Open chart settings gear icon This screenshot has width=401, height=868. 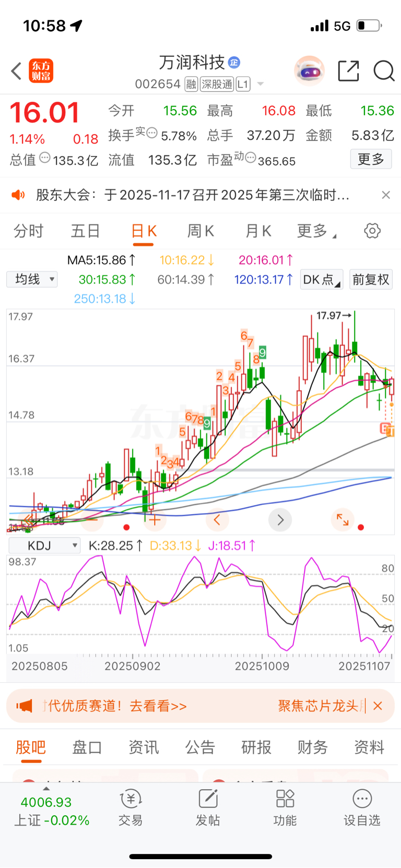pos(372,231)
